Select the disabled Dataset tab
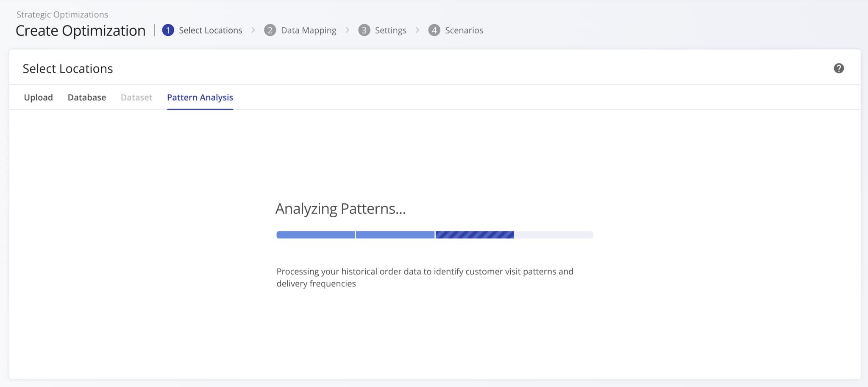Image resolution: width=868 pixels, height=387 pixels. point(136,97)
